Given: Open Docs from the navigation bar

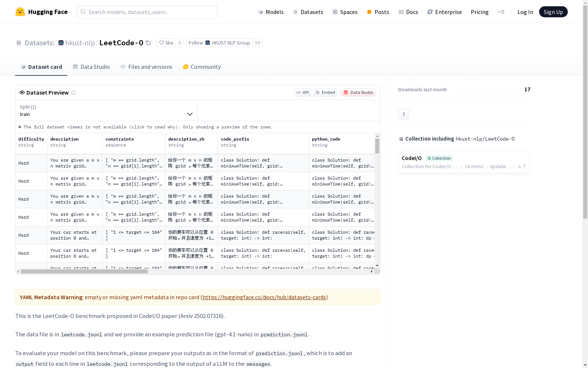Looking at the screenshot, I should coord(408,12).
